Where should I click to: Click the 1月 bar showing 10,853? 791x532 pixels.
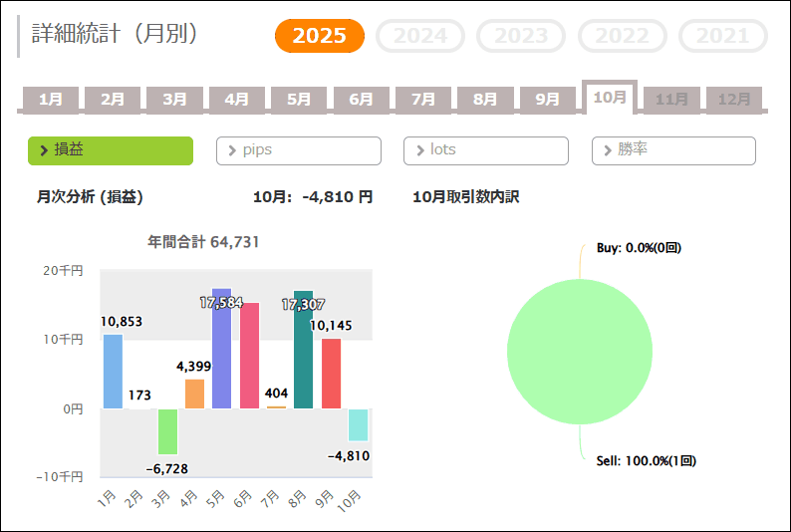(x=113, y=371)
